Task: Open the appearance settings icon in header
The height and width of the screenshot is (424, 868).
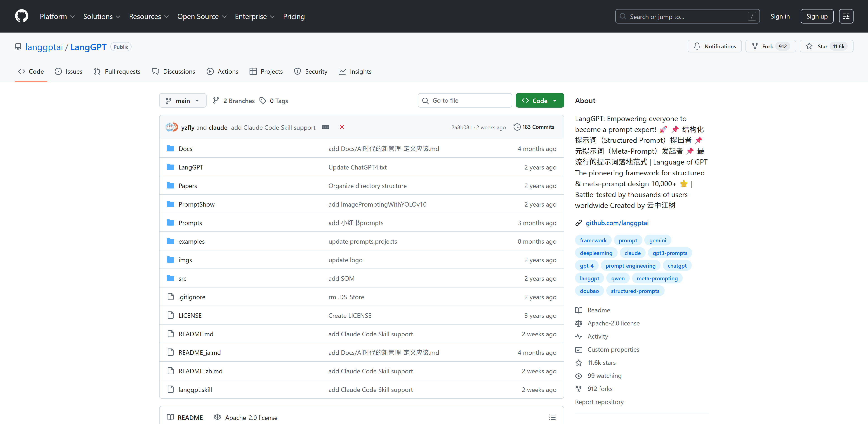Action: pyautogui.click(x=846, y=16)
